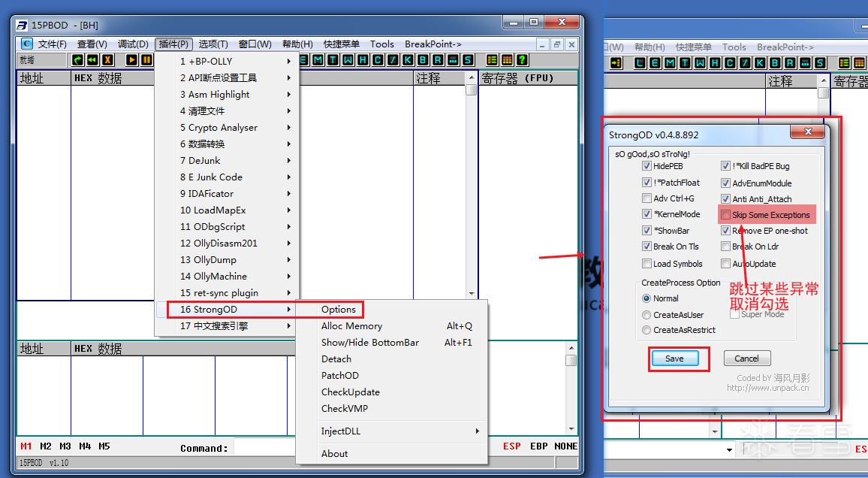Toggle the *ShowBar checkbox

pyautogui.click(x=646, y=231)
